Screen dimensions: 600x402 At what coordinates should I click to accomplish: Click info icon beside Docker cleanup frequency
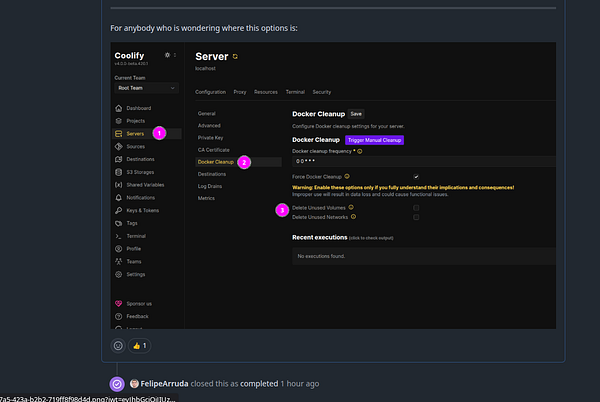point(360,151)
